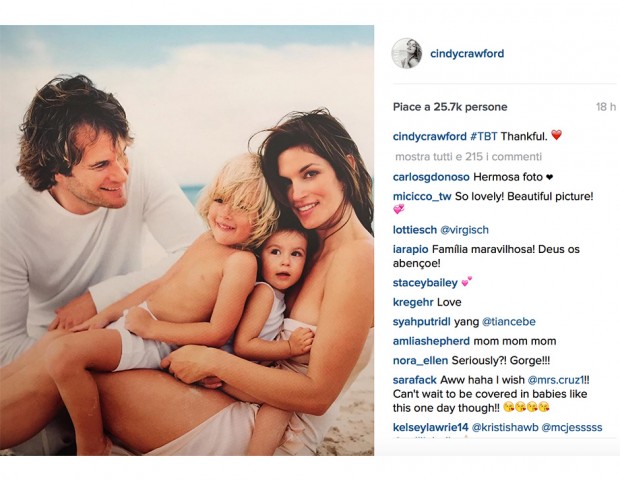Open the @mrs.cruz1 mention
This screenshot has height=481, width=620.
pyautogui.click(x=556, y=380)
